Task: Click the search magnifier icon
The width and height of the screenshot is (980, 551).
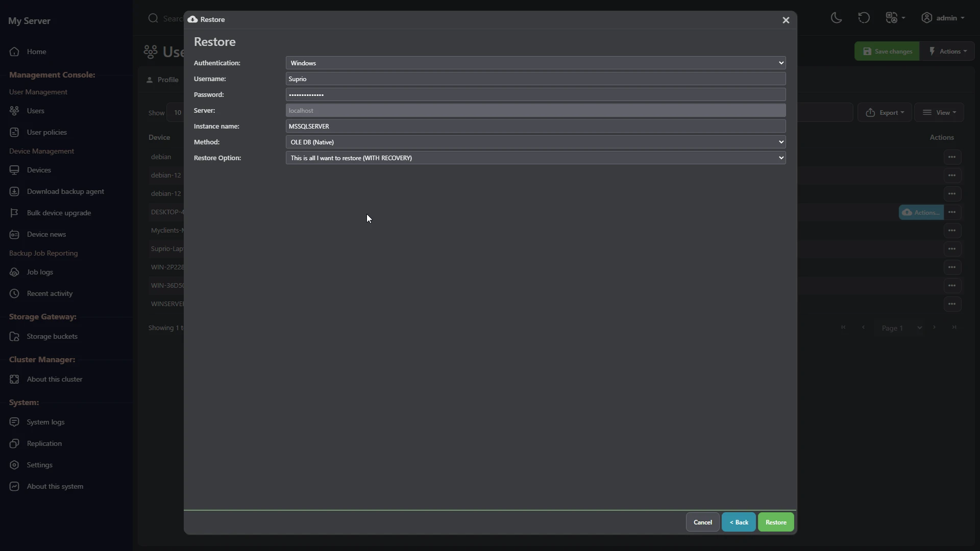Action: tap(153, 18)
